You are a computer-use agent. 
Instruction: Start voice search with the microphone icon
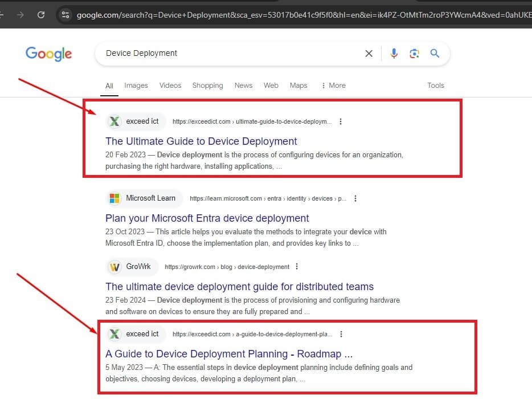(394, 54)
